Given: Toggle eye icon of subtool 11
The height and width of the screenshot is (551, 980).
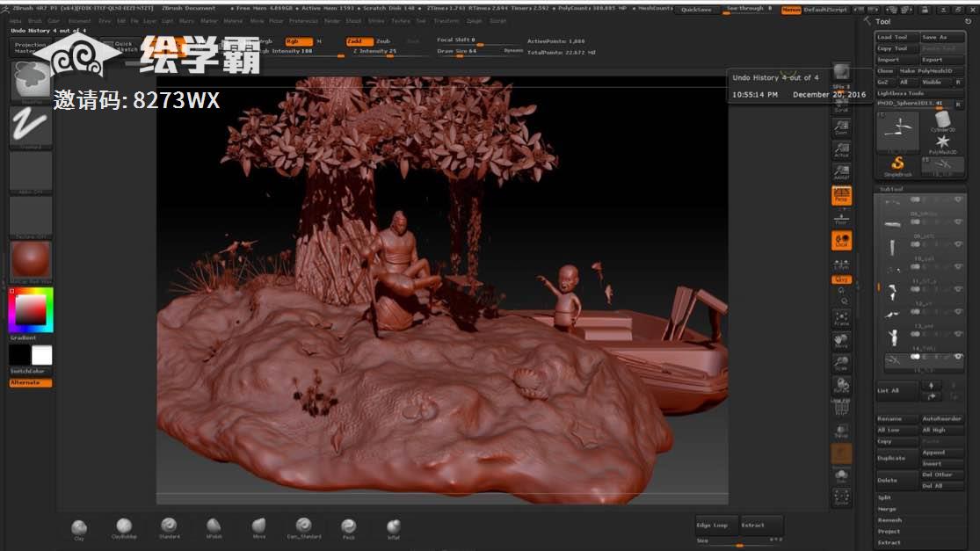Looking at the screenshot, I should 957,289.
